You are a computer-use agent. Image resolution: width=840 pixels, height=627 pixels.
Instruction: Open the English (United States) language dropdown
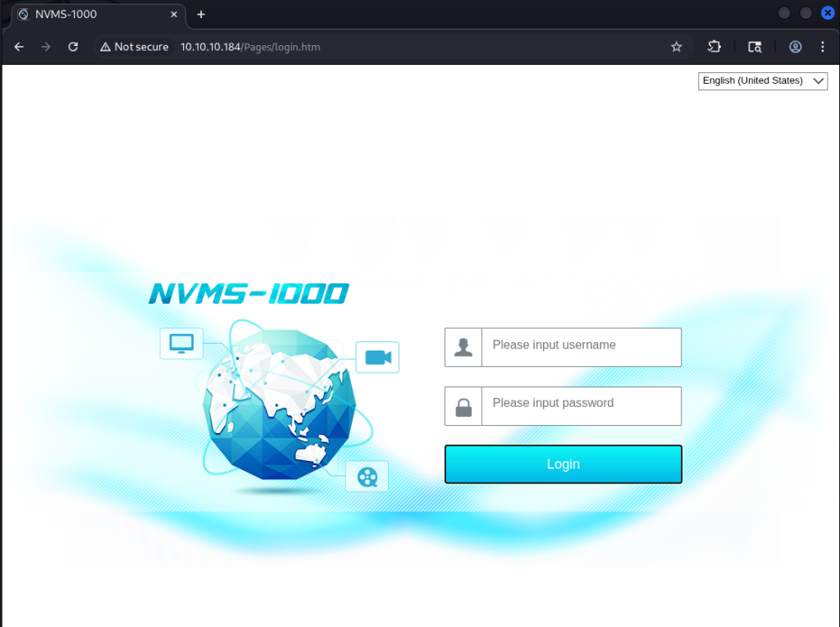click(763, 80)
